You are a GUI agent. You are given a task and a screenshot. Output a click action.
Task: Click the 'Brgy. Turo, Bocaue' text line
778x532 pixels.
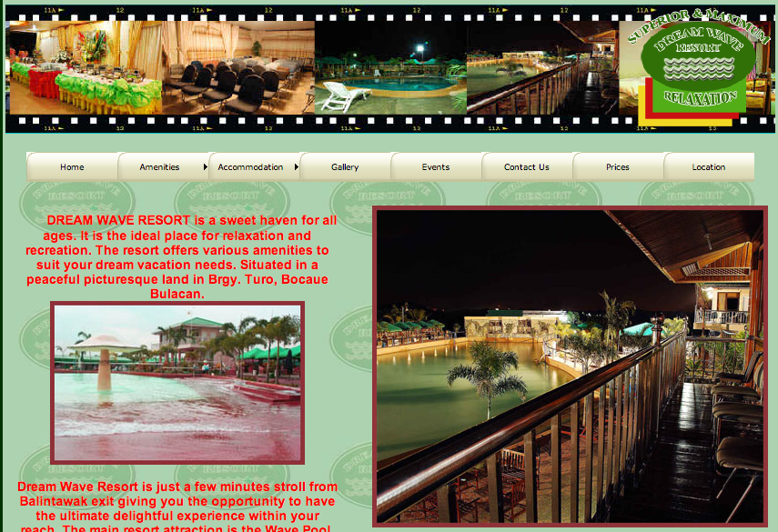[177, 279]
